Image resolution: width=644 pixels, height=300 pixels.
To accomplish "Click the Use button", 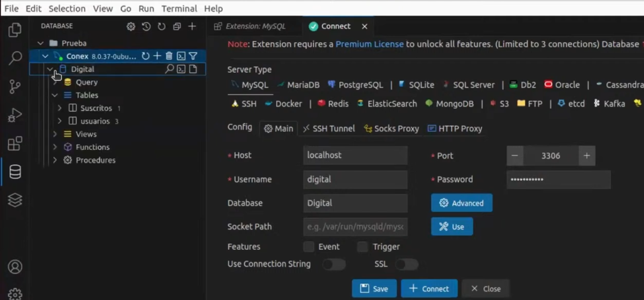I will point(452,227).
